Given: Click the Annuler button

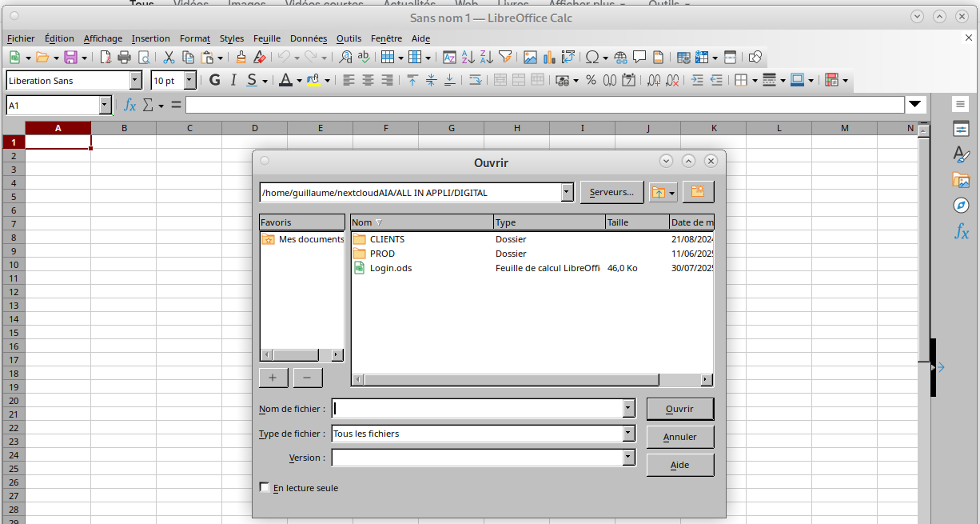Looking at the screenshot, I should tap(680, 437).
